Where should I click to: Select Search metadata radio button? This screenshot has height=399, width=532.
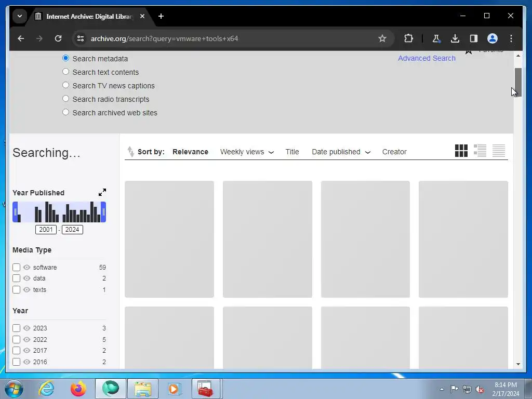click(66, 58)
